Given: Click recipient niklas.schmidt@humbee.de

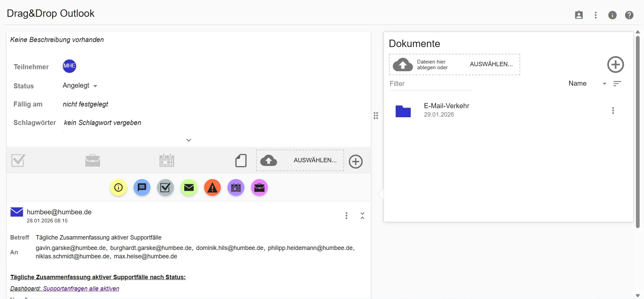Looking at the screenshot, I should pos(72,256).
